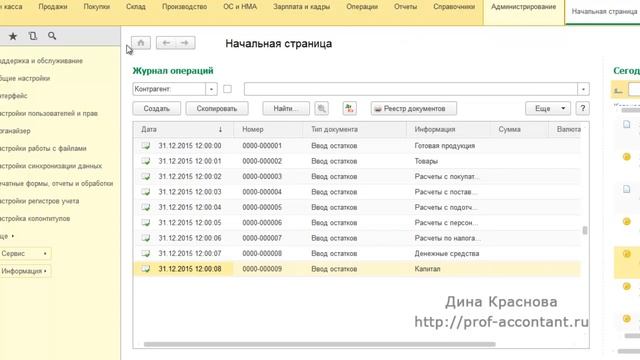Image resolution: width=640 pixels, height=360 pixels.
Task: Open Настройки регистров учета link
Action: [40, 201]
